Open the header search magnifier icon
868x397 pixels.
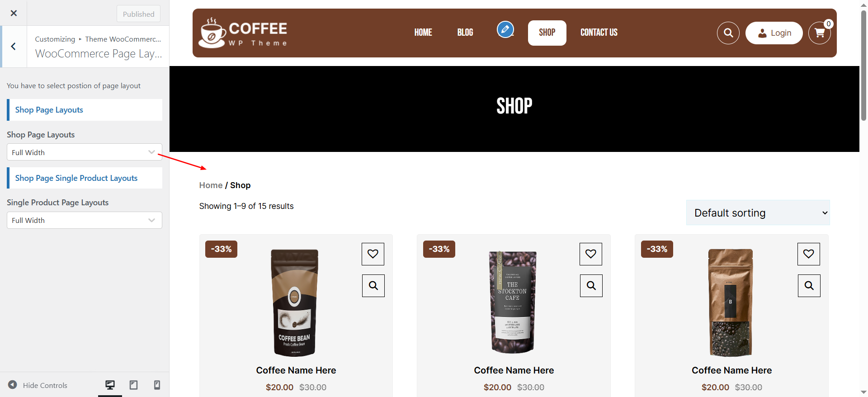click(x=728, y=33)
